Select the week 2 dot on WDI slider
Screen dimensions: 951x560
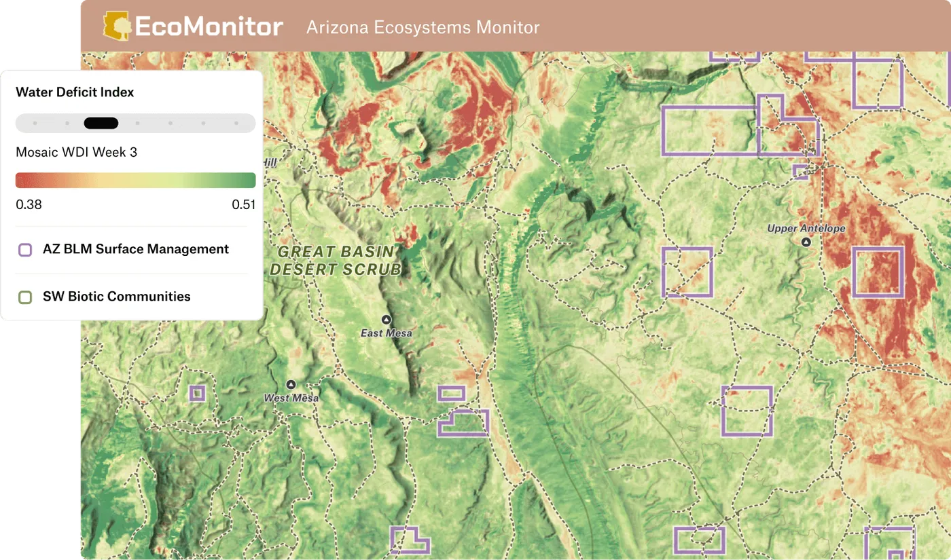67,123
